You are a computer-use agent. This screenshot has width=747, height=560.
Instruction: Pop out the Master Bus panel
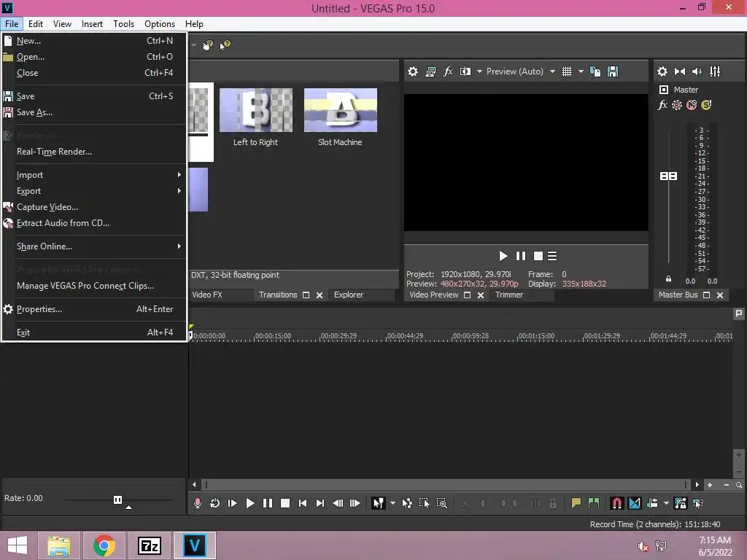point(706,295)
